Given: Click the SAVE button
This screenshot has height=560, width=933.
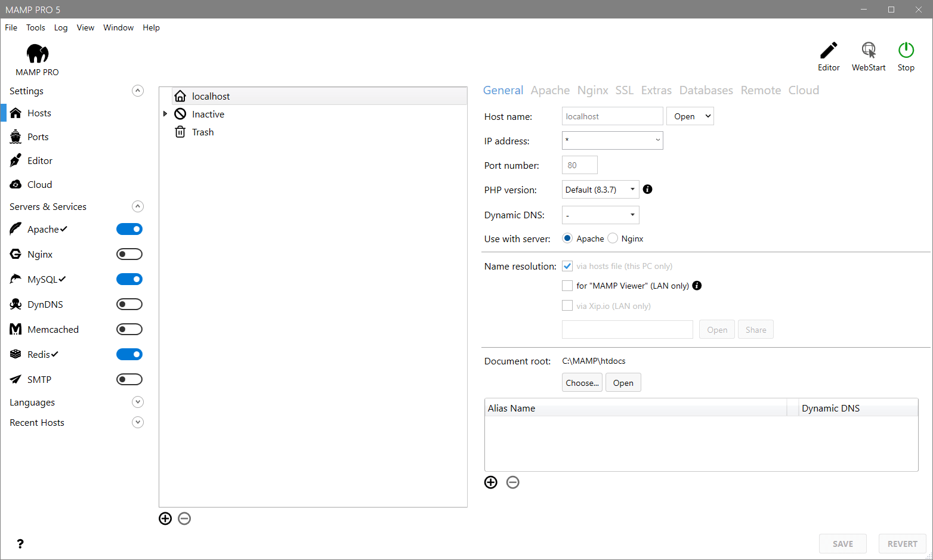Looking at the screenshot, I should [x=843, y=544].
